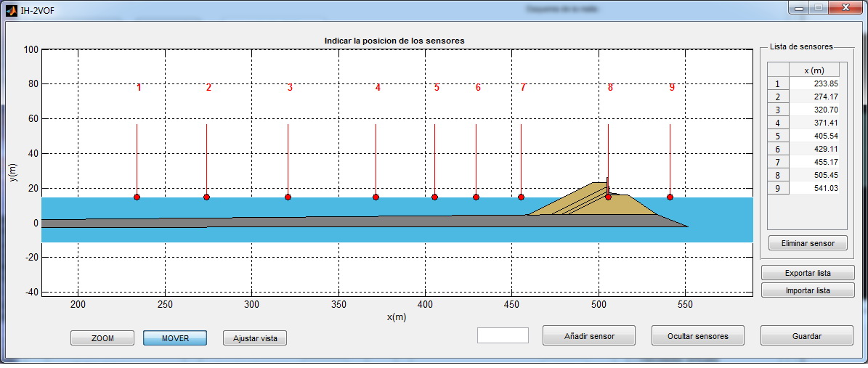Click the sensor position input field
The height and width of the screenshot is (368, 868).
(x=503, y=335)
